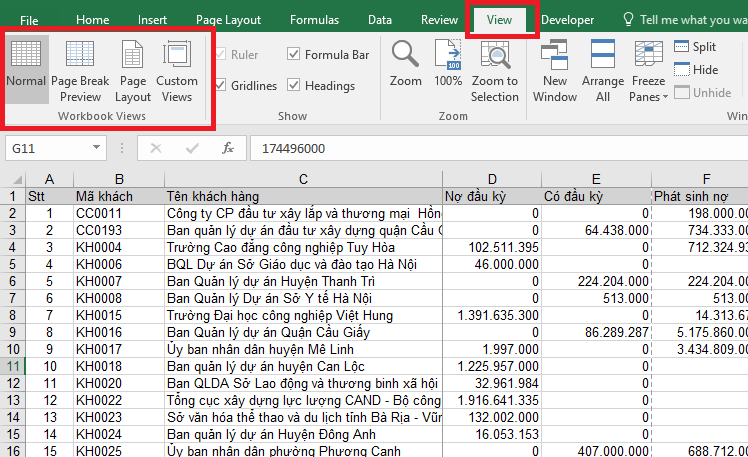
Task: Open Page Layout view
Action: click(133, 70)
